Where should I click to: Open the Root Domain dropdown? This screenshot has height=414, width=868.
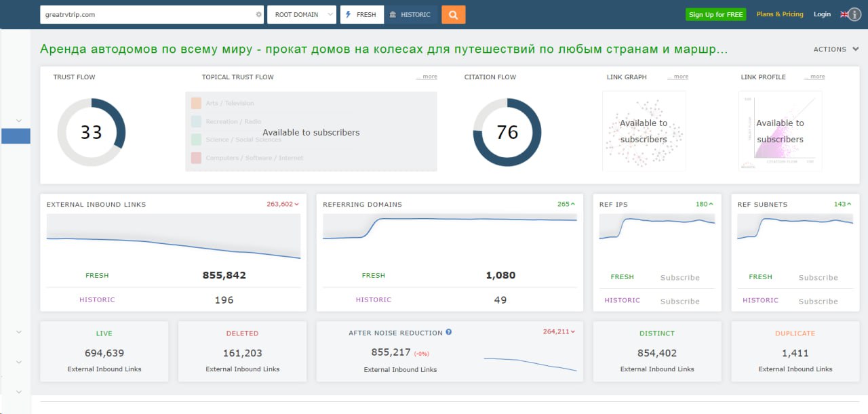(x=302, y=14)
